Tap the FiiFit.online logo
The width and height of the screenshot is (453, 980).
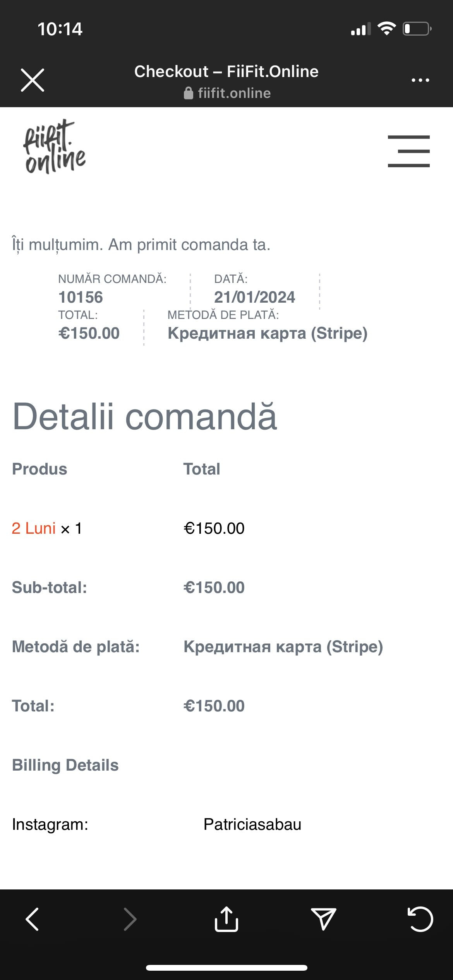pyautogui.click(x=55, y=147)
